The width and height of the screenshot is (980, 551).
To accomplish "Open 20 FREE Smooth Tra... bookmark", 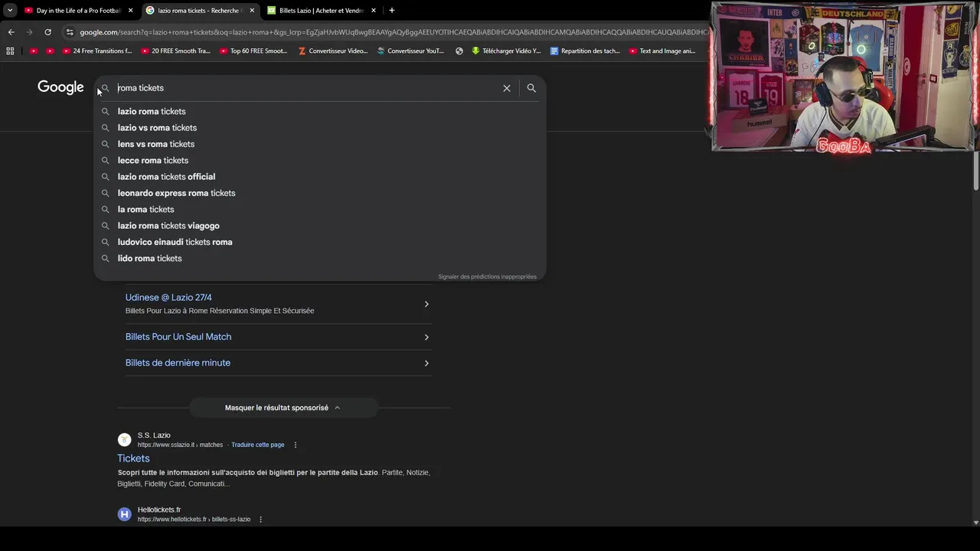I will (175, 51).
